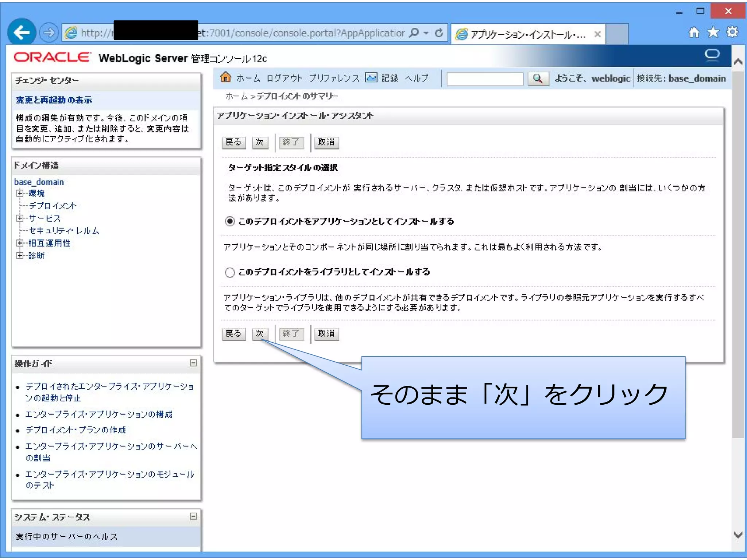Screen dimensions: 747x560
Task: Expand the 診断 tree node
Action: (x=20, y=256)
